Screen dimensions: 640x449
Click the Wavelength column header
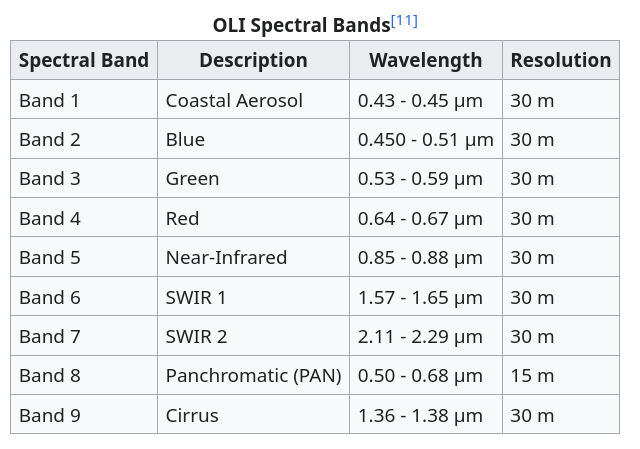tap(425, 60)
